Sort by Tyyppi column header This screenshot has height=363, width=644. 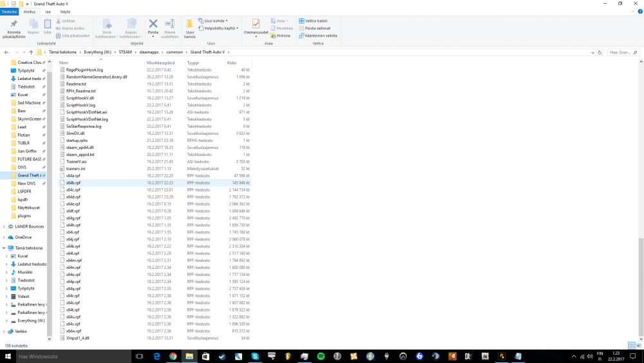pyautogui.click(x=205, y=63)
